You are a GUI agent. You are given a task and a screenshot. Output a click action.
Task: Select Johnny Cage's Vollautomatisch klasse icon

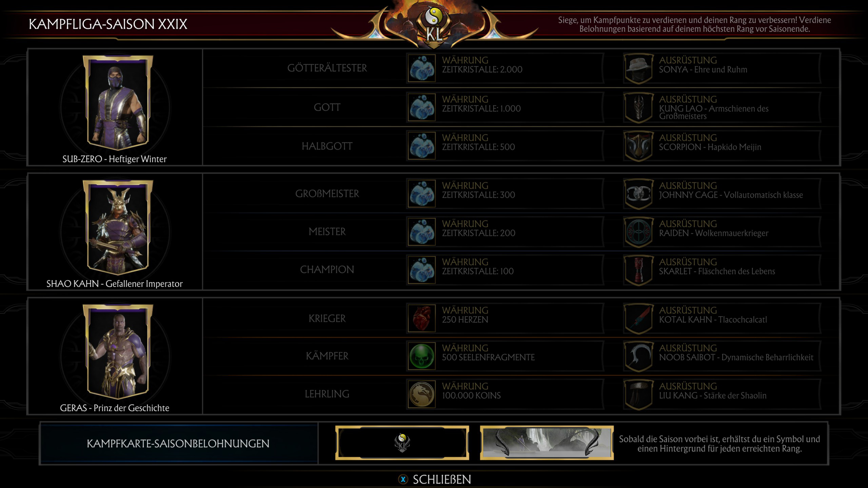(639, 194)
